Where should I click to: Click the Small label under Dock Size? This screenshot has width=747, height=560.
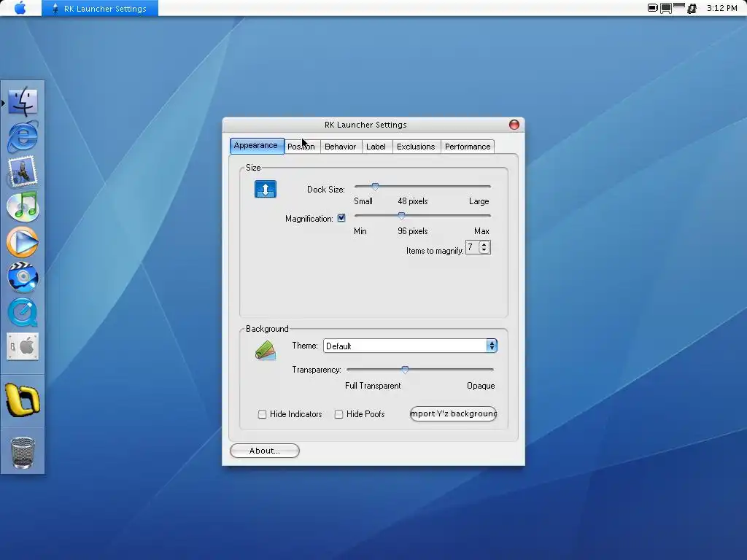pos(363,201)
